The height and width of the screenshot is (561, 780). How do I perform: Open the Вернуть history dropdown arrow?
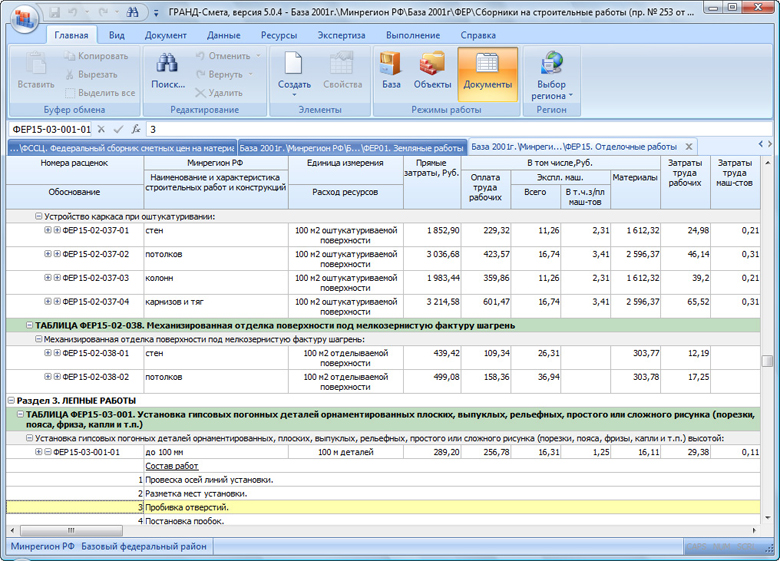coord(250,75)
